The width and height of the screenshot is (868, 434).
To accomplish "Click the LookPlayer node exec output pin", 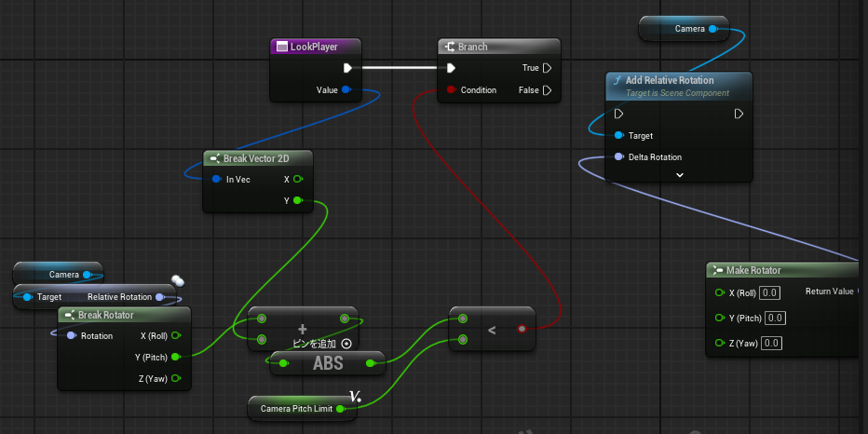I will 347,68.
